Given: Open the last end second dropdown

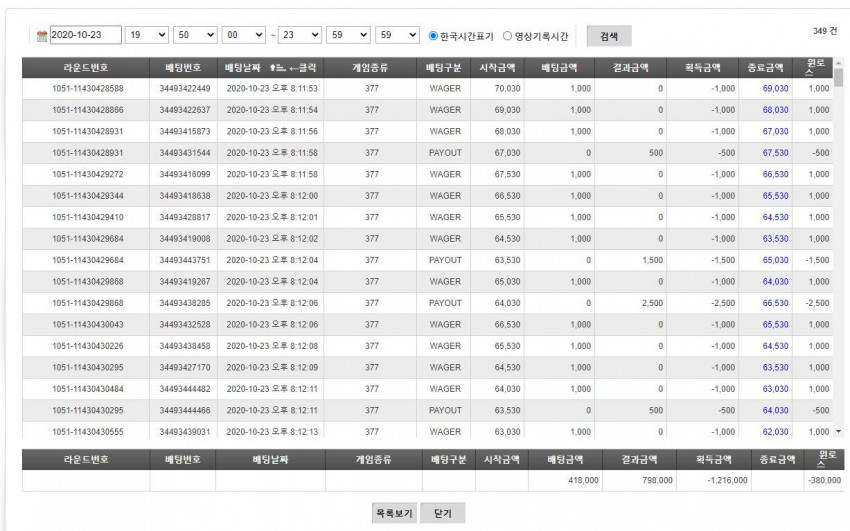Looking at the screenshot, I should click(x=397, y=35).
